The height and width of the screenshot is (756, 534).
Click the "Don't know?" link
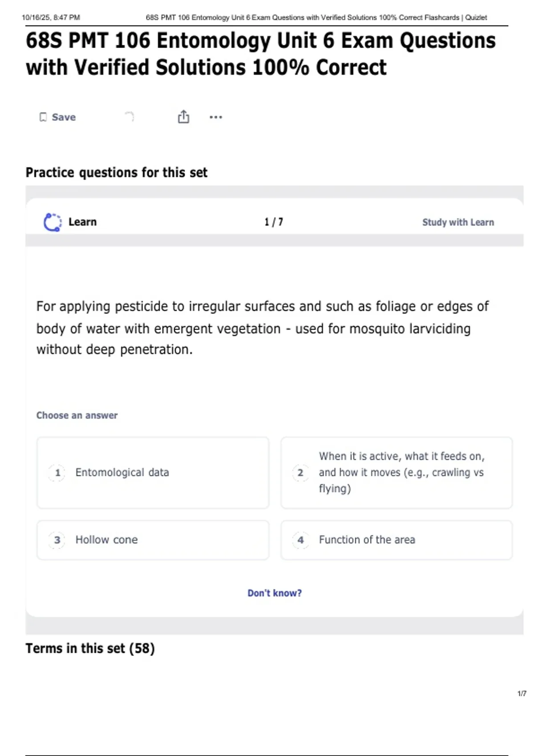click(x=275, y=593)
